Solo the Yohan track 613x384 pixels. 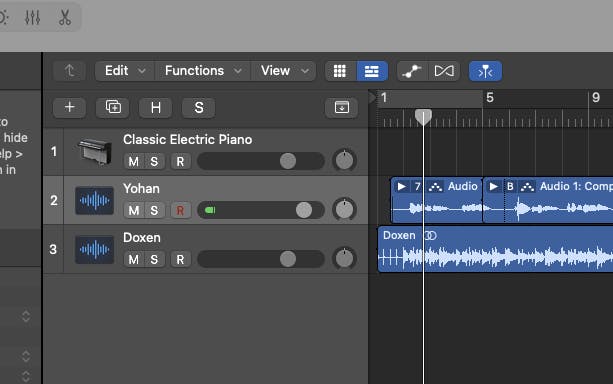tap(154, 210)
